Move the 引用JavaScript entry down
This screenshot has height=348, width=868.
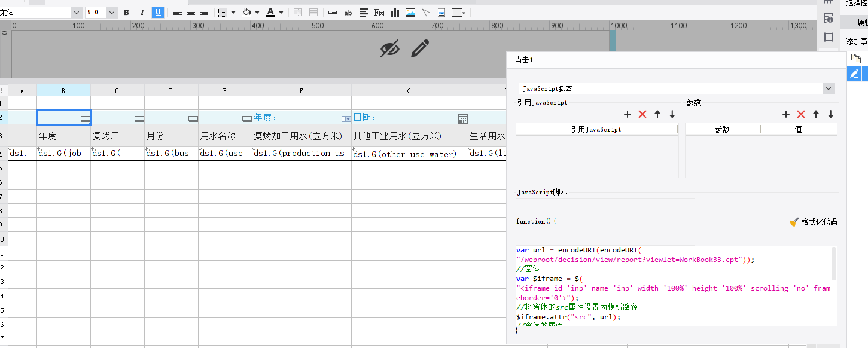pyautogui.click(x=672, y=114)
